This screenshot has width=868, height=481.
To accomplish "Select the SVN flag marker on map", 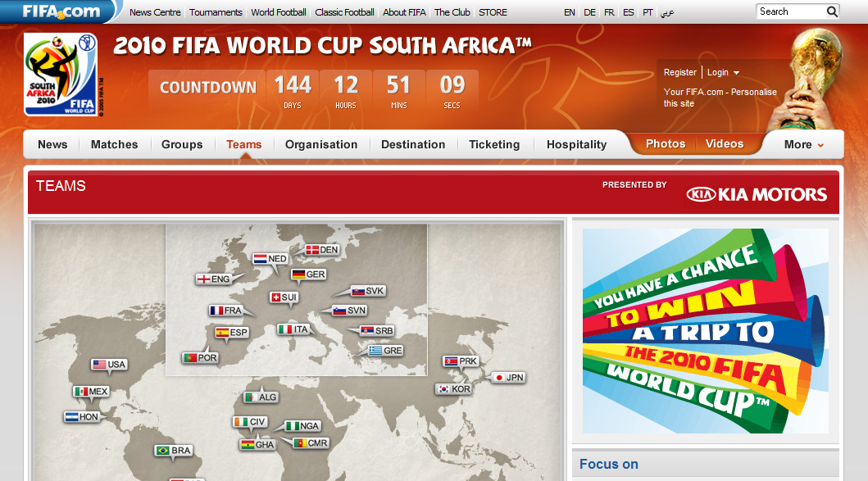I will (350, 311).
